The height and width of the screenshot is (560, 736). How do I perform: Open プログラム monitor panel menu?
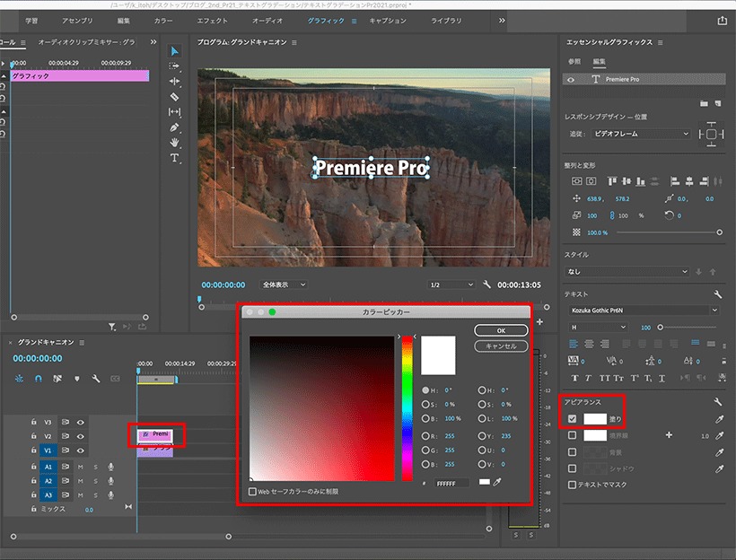point(294,42)
